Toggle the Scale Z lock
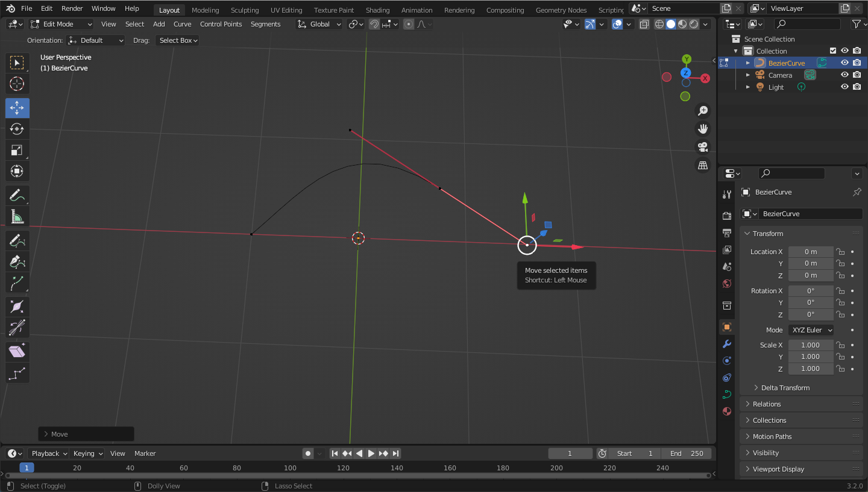Viewport: 868px width, 492px height. [x=840, y=369]
